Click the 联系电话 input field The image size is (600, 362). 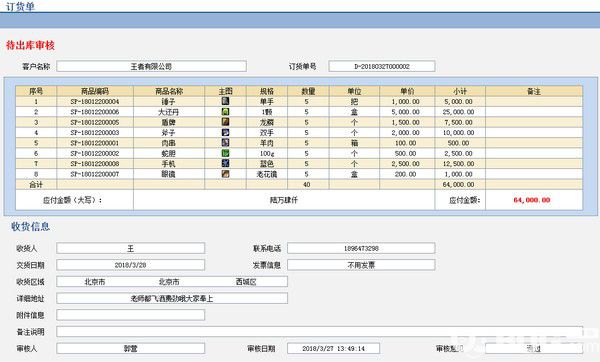(x=361, y=248)
